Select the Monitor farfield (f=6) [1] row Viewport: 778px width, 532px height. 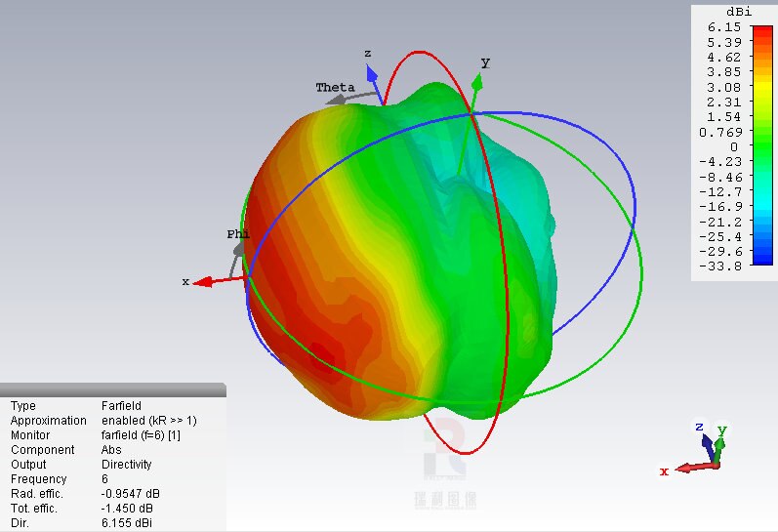click(112, 435)
